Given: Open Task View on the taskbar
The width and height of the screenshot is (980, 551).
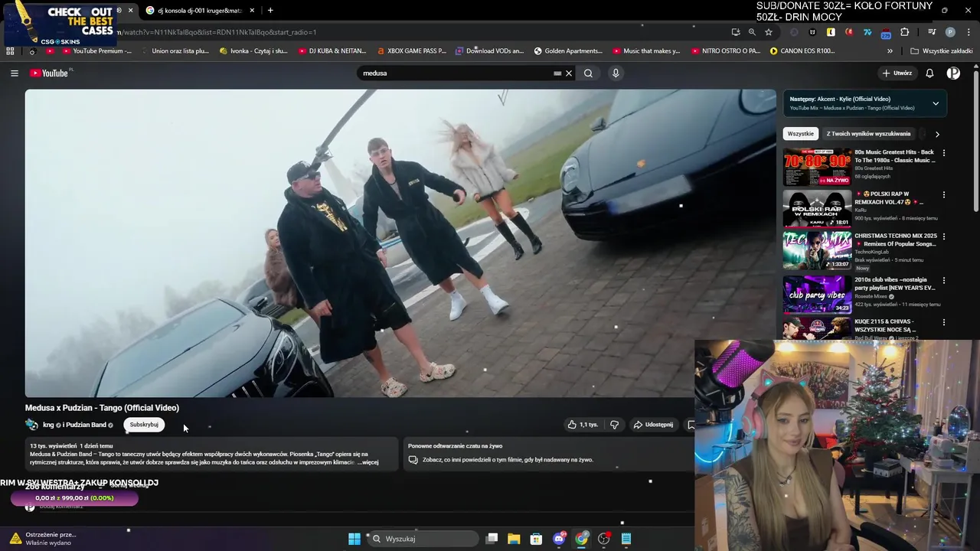Looking at the screenshot, I should pyautogui.click(x=492, y=539).
